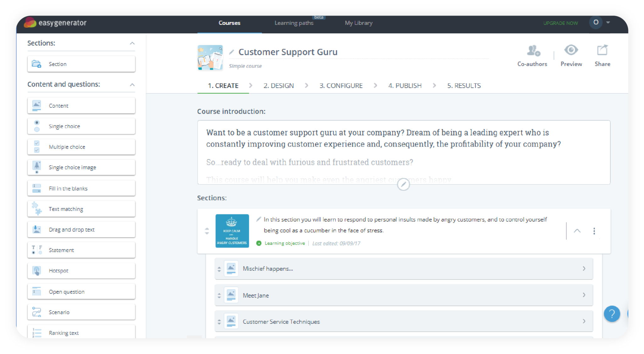Image resolution: width=644 pixels, height=354 pixels.
Task: Add a Content element from the sidebar
Action: 81,105
